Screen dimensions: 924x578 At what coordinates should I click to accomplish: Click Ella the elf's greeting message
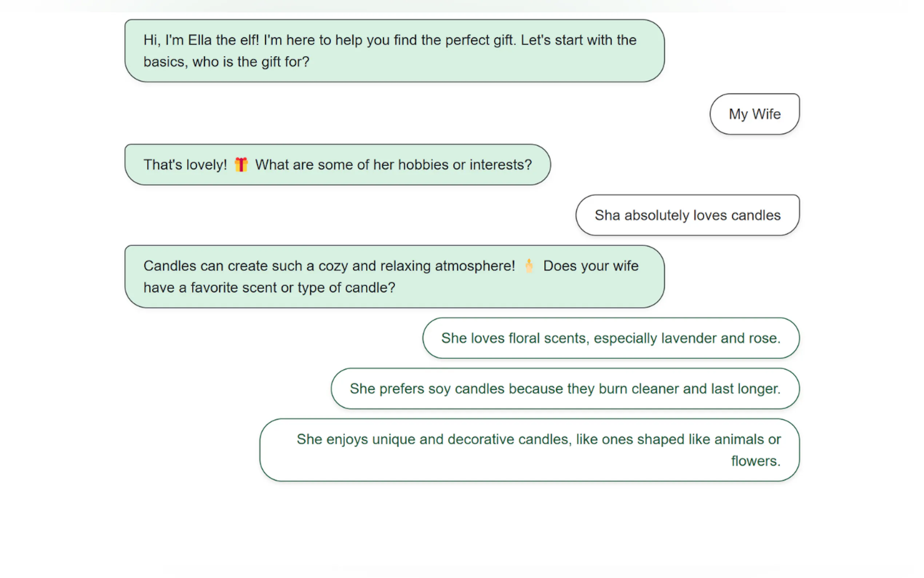tap(394, 51)
